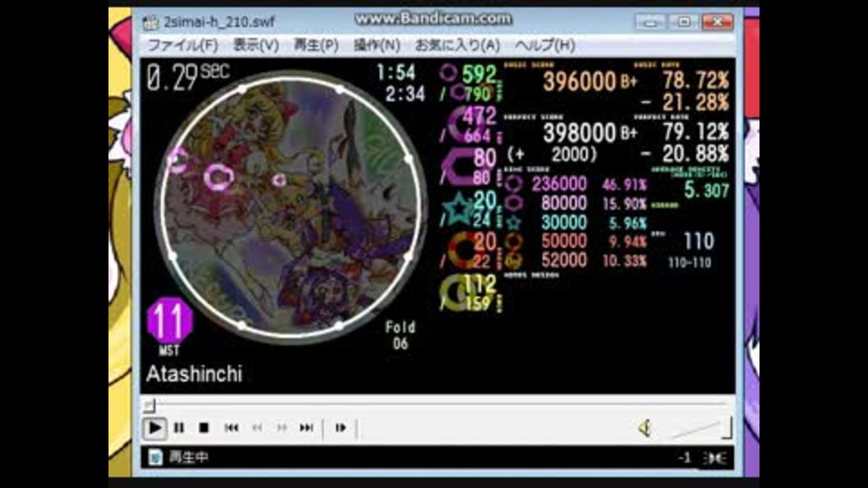The width and height of the screenshot is (868, 488).
Task: Click the 再生中 status text
Action: pos(188,457)
